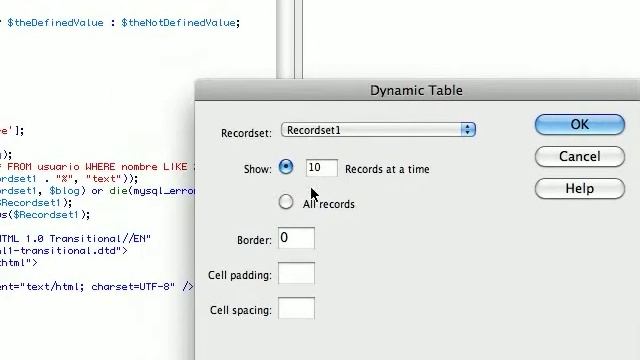Select the All records radio button
Image resolution: width=640 pixels, height=360 pixels.
[286, 202]
